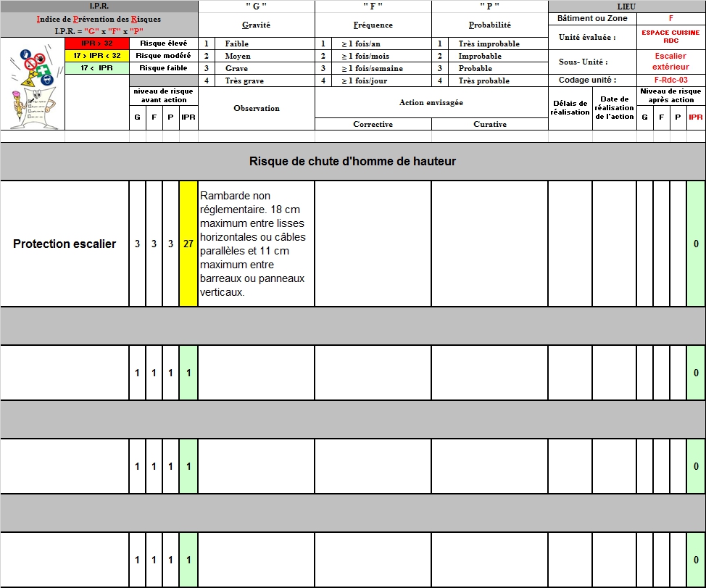Click the "Corrective" action sub-header
706x588 pixels.
(x=373, y=124)
